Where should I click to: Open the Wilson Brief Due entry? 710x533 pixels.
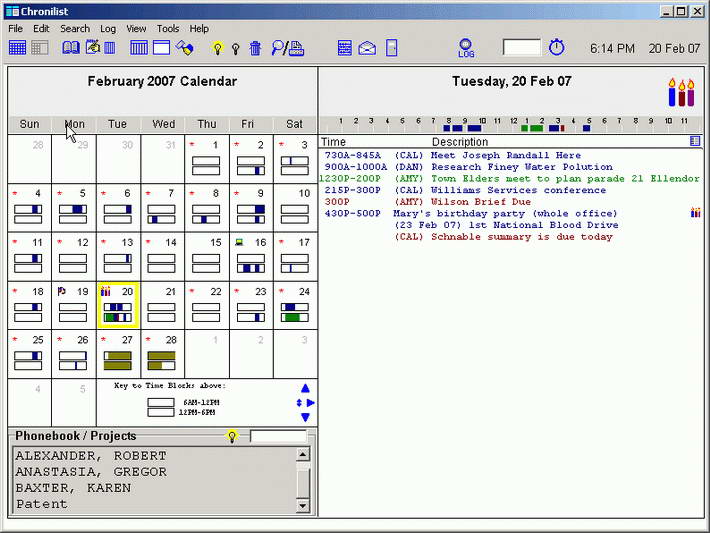pyautogui.click(x=480, y=202)
